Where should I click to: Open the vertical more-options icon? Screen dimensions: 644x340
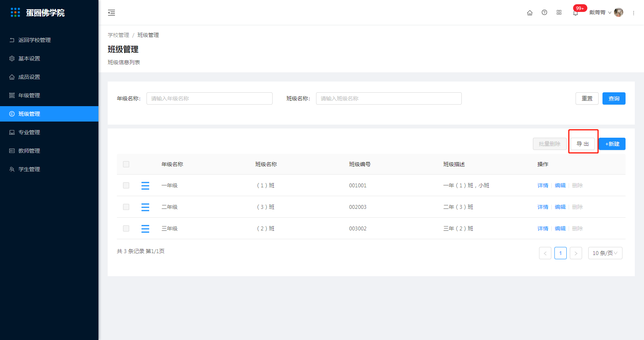(634, 13)
